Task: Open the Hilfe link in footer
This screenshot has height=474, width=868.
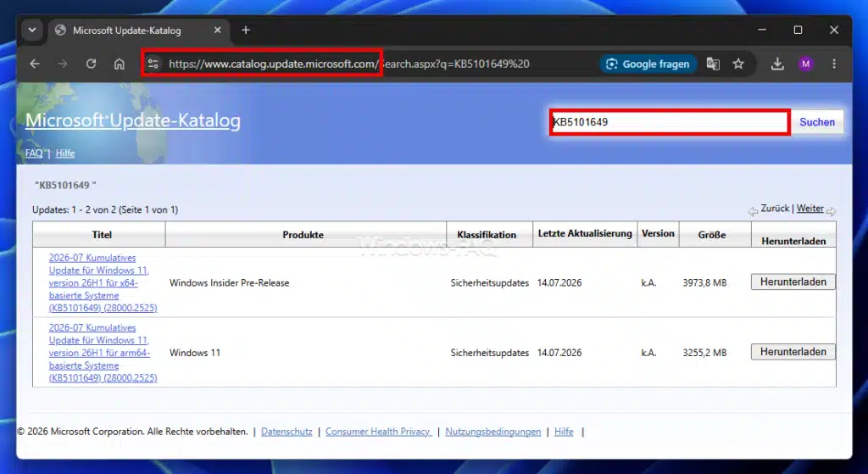Action: pyautogui.click(x=564, y=432)
